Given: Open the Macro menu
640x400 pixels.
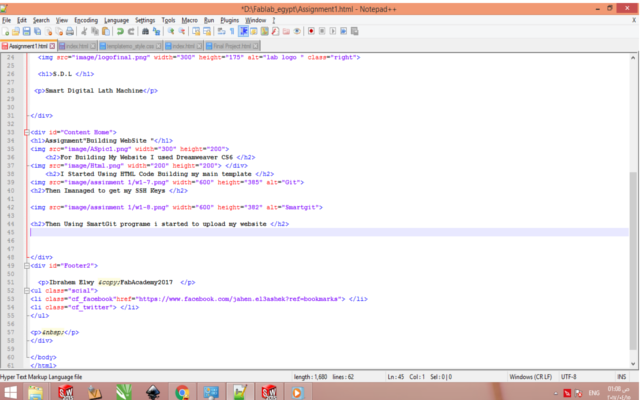Looking at the screenshot, I should coord(189,20).
